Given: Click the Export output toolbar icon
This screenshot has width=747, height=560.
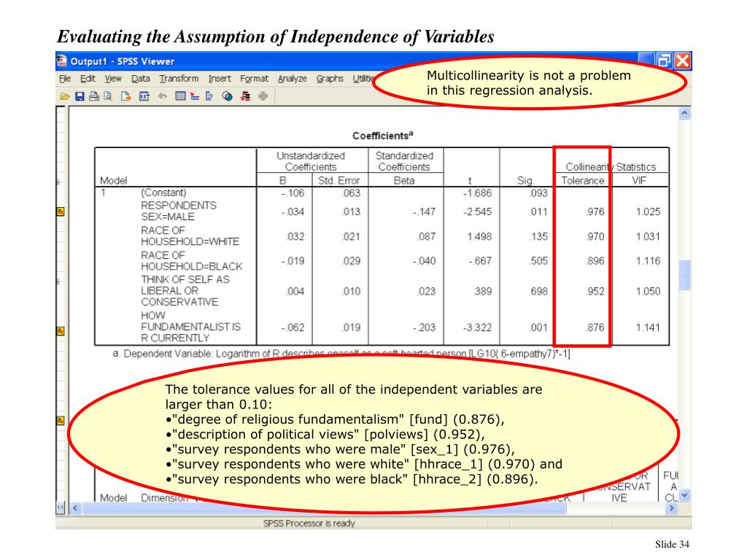Looking at the screenshot, I should (x=125, y=96).
